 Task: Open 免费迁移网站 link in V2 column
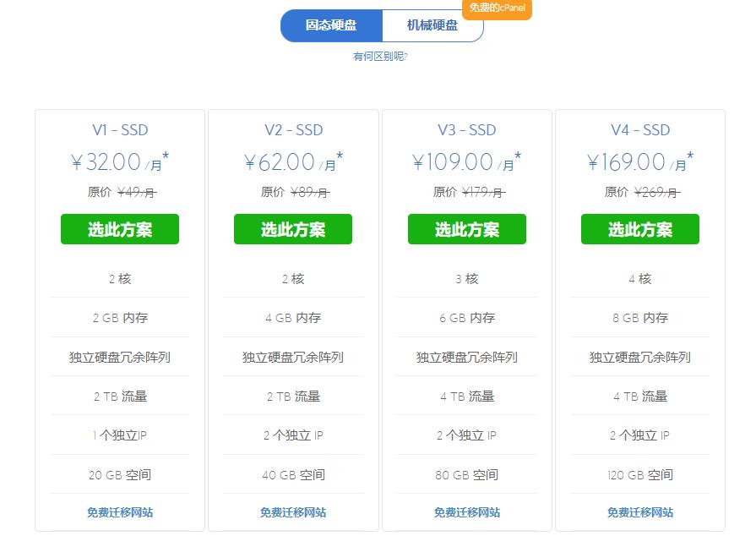coord(293,512)
